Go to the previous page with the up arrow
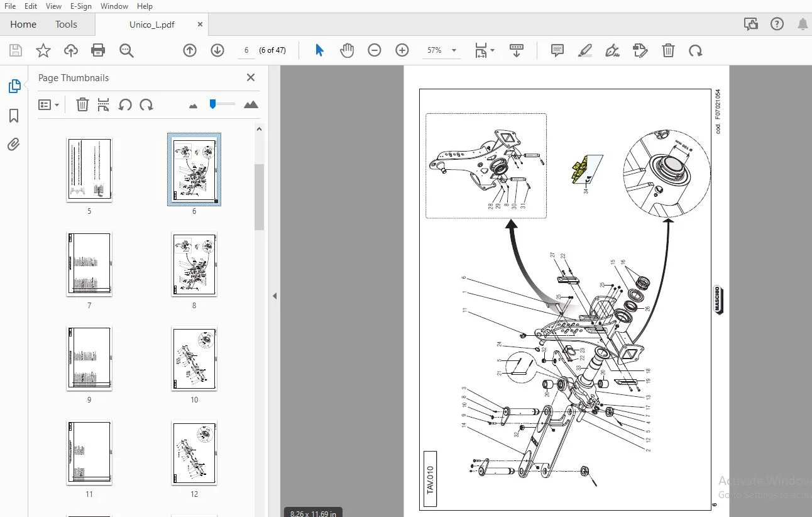 point(190,50)
